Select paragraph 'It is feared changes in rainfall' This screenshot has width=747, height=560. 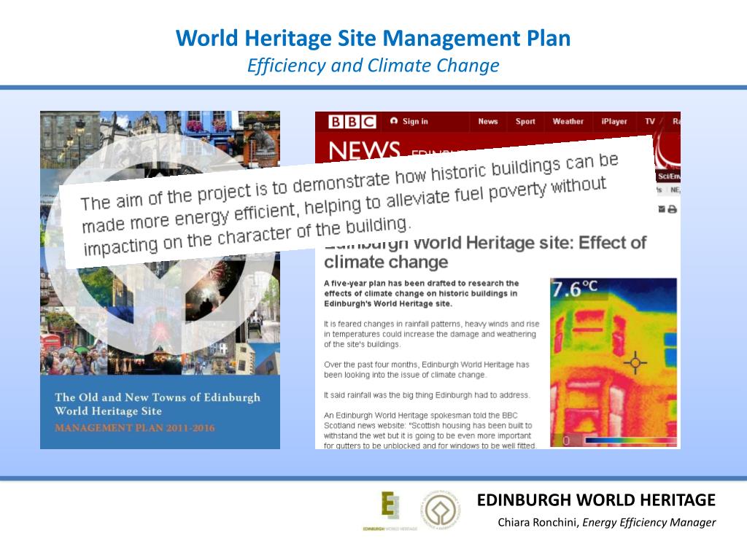click(432, 334)
